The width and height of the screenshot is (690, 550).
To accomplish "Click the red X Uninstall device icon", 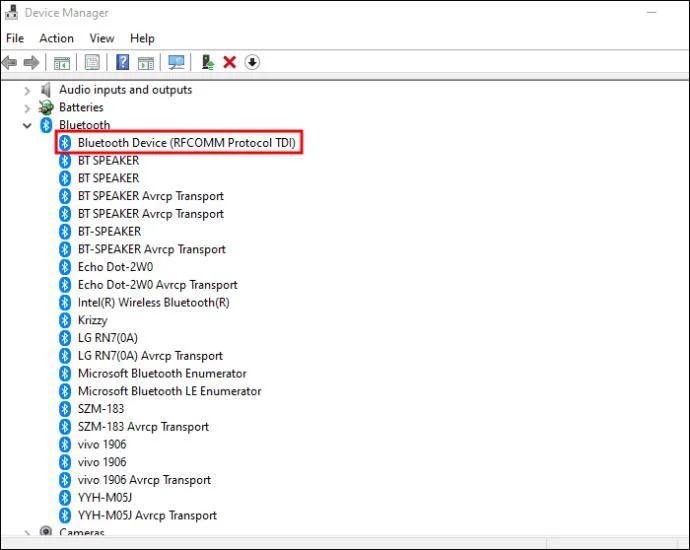I will click(x=230, y=62).
